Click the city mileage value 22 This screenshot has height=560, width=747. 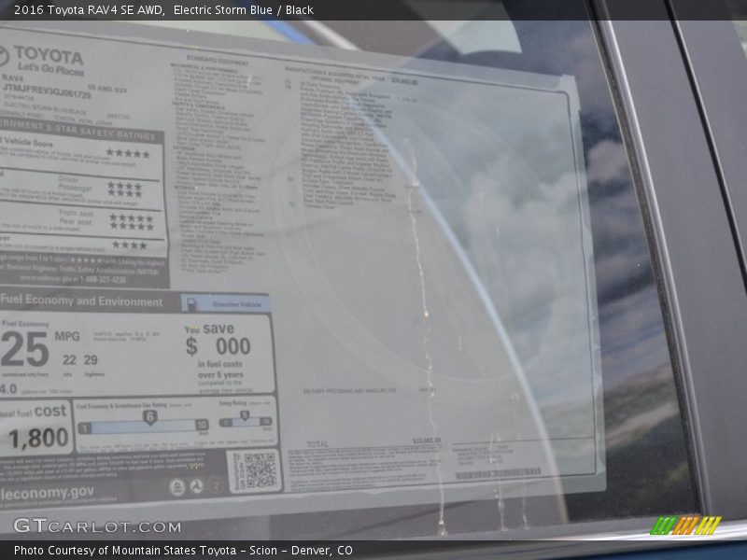pyautogui.click(x=69, y=360)
